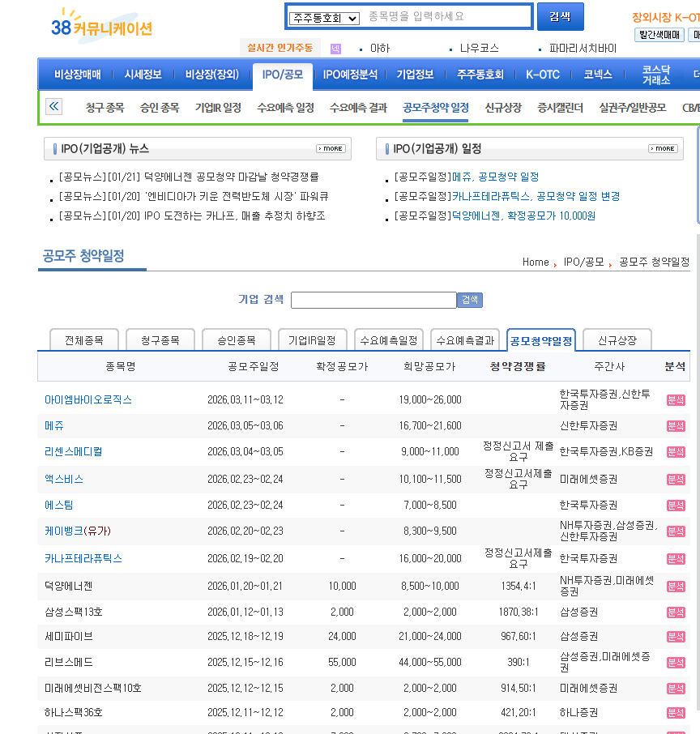Open the 리센스메디컬 stock link

pyautogui.click(x=74, y=452)
